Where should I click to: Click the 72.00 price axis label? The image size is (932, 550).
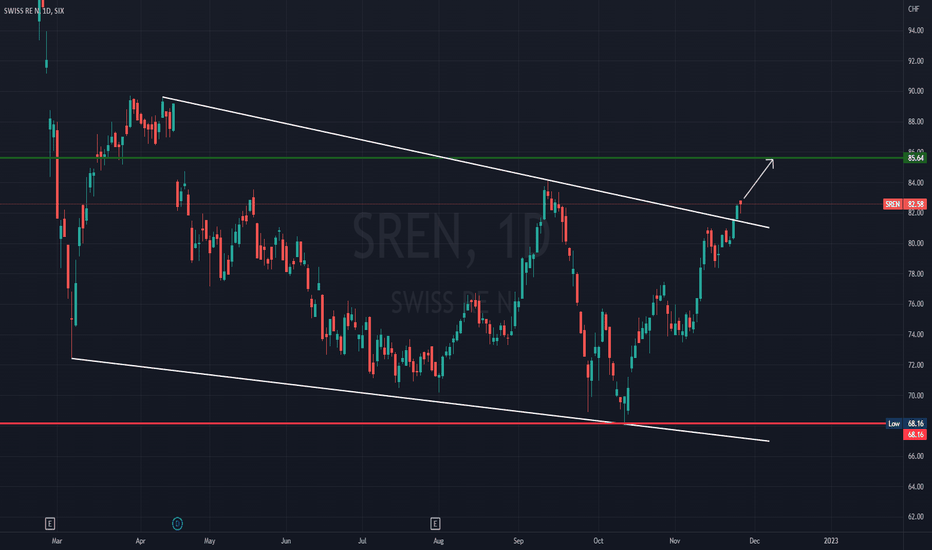pos(915,365)
